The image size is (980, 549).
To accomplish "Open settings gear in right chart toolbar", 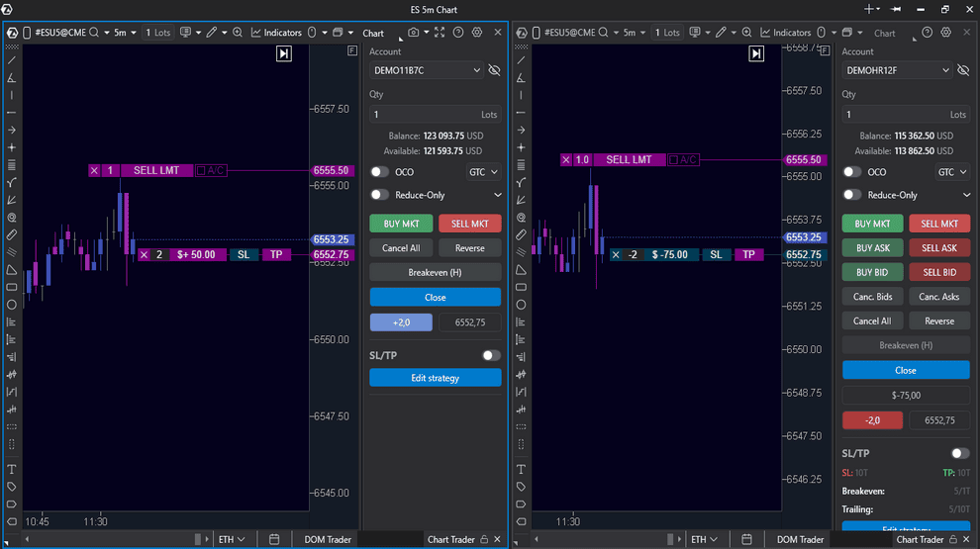I will [x=943, y=33].
